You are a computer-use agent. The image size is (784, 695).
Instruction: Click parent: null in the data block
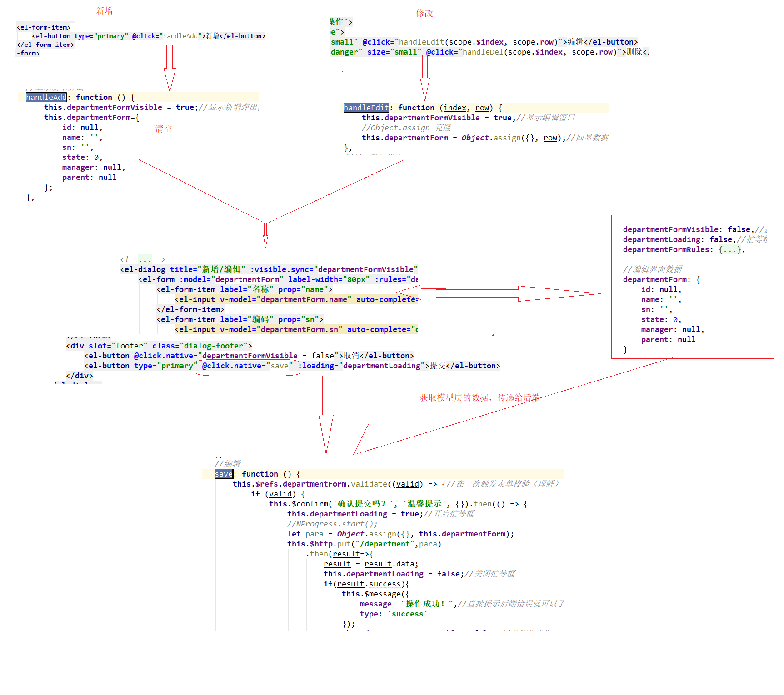point(669,339)
